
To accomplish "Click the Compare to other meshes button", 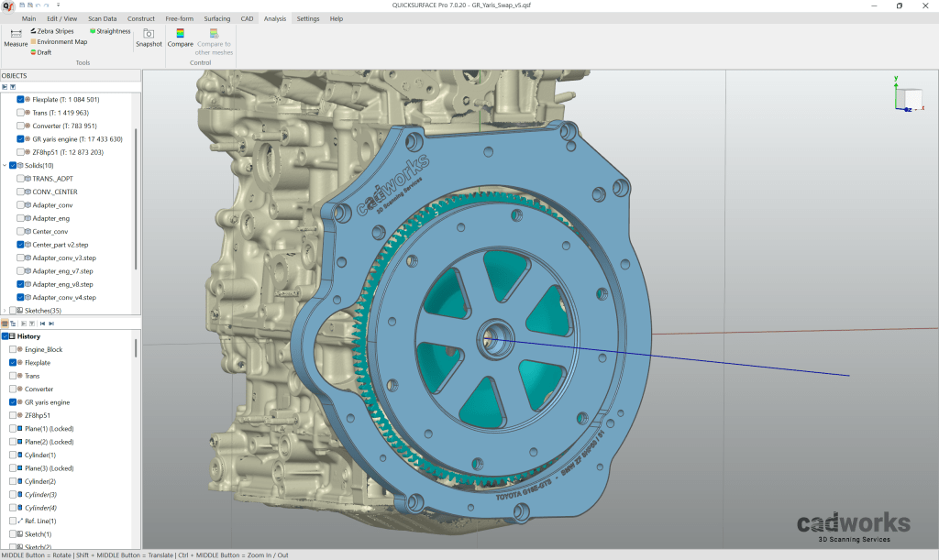I will pyautogui.click(x=213, y=43).
